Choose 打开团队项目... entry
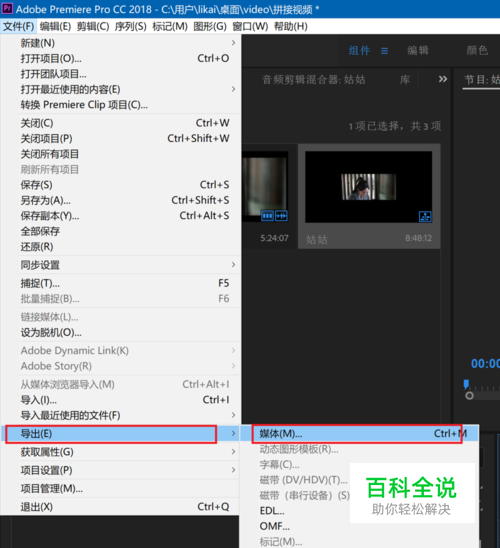500x548 pixels. click(121, 74)
